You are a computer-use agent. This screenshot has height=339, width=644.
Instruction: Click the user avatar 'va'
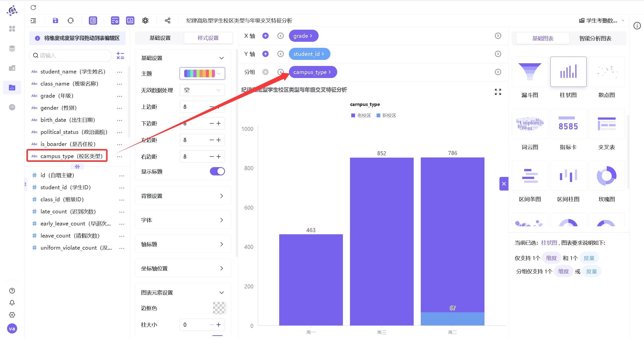point(12,328)
